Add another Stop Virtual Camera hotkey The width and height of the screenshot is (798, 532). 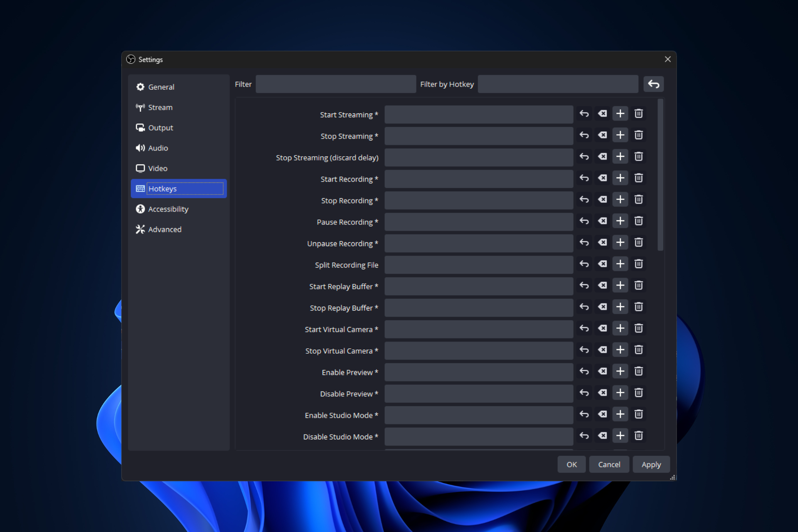click(620, 350)
